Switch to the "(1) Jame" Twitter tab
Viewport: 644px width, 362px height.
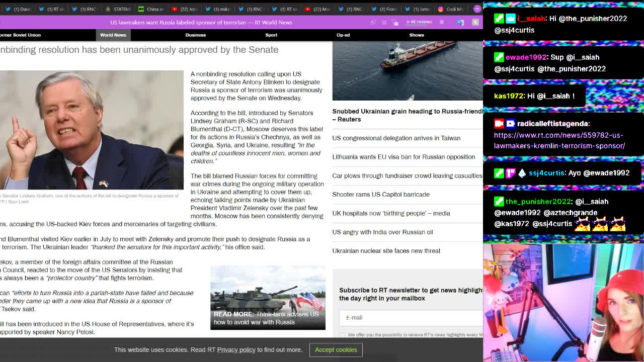click(417, 9)
